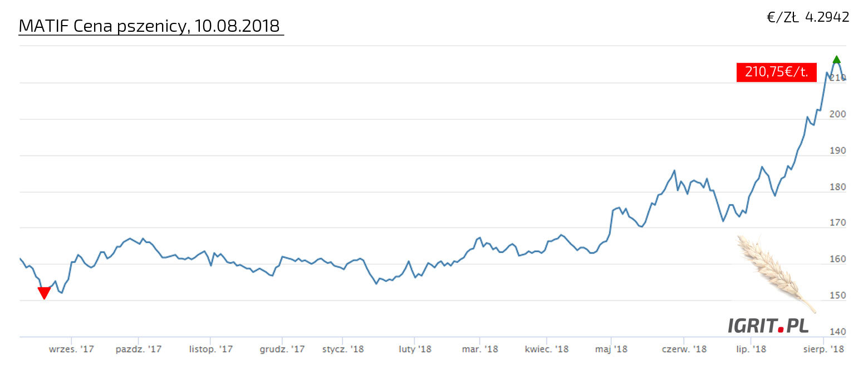Select the luty '18 axis label

click(415, 349)
